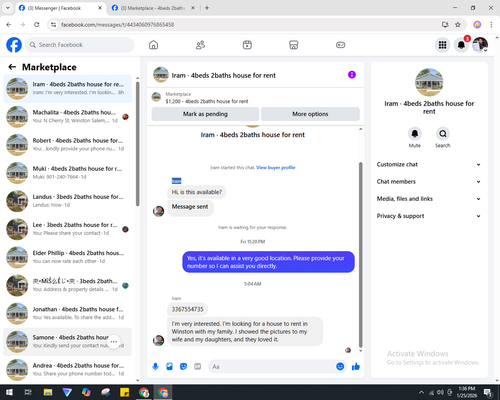The width and height of the screenshot is (500, 400).
Task: Open the Friends icon in top navigation
Action: click(200, 45)
